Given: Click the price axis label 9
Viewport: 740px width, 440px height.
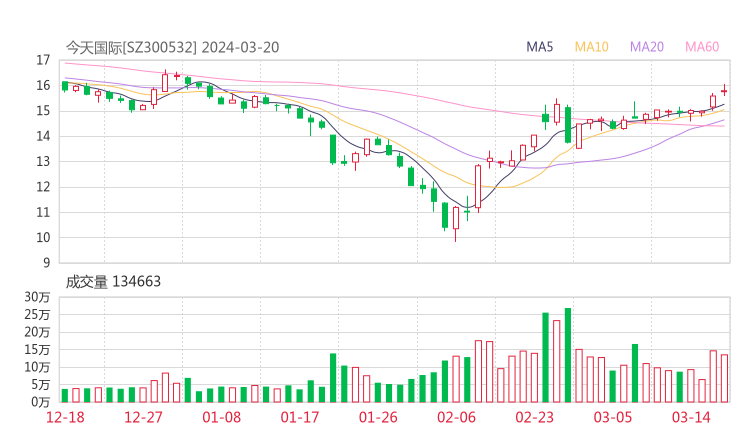Looking at the screenshot, I should [46, 263].
